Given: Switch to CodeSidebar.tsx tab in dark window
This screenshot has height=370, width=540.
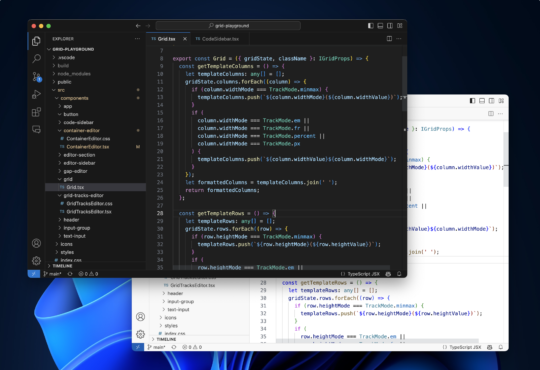Looking at the screenshot, I should pyautogui.click(x=220, y=39).
